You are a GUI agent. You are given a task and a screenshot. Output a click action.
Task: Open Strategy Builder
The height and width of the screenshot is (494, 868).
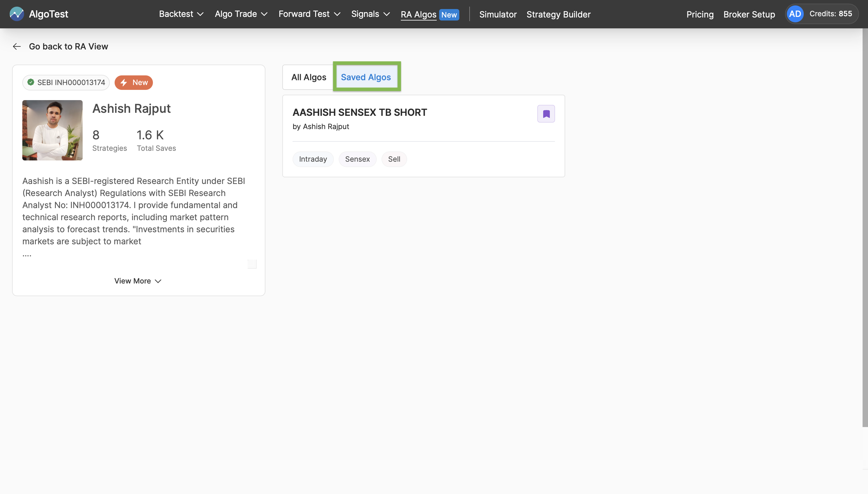click(x=558, y=14)
